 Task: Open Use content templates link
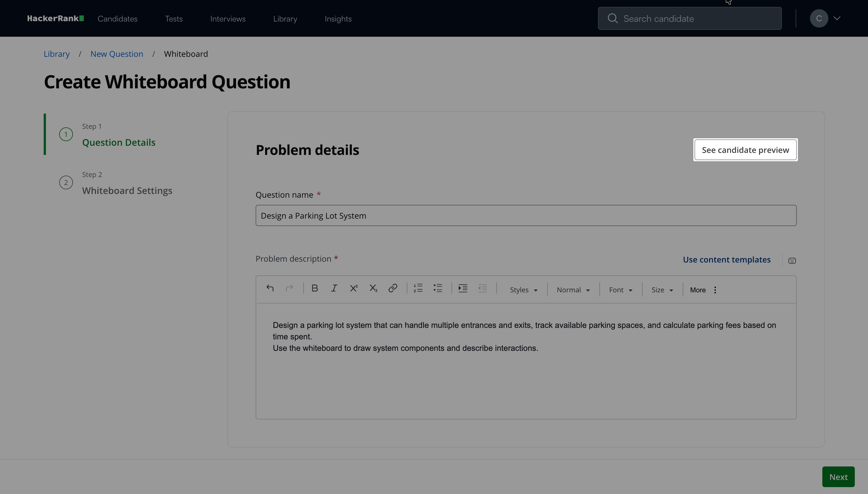tap(726, 260)
